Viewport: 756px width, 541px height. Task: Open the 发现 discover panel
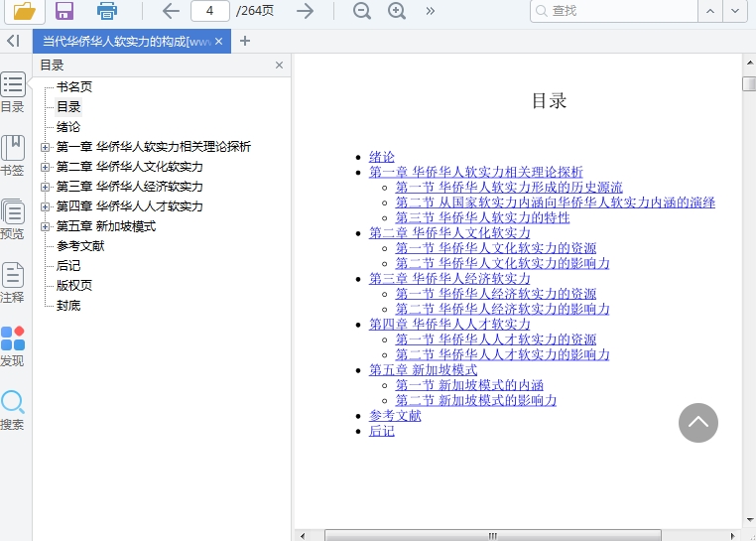click(13, 346)
